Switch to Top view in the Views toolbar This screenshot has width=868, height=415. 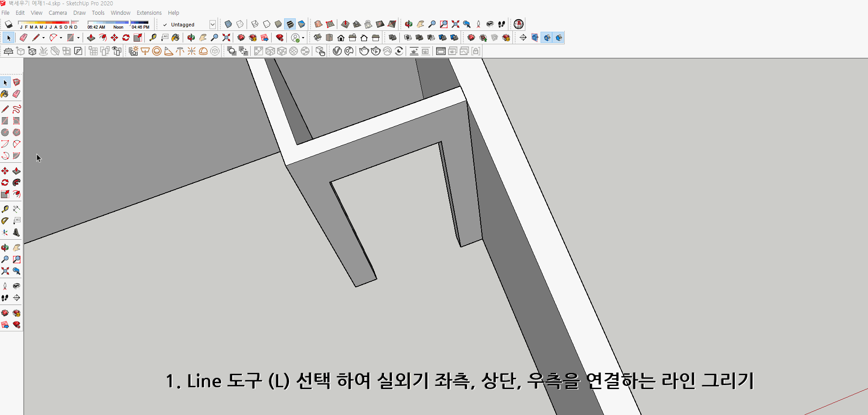[x=329, y=38]
